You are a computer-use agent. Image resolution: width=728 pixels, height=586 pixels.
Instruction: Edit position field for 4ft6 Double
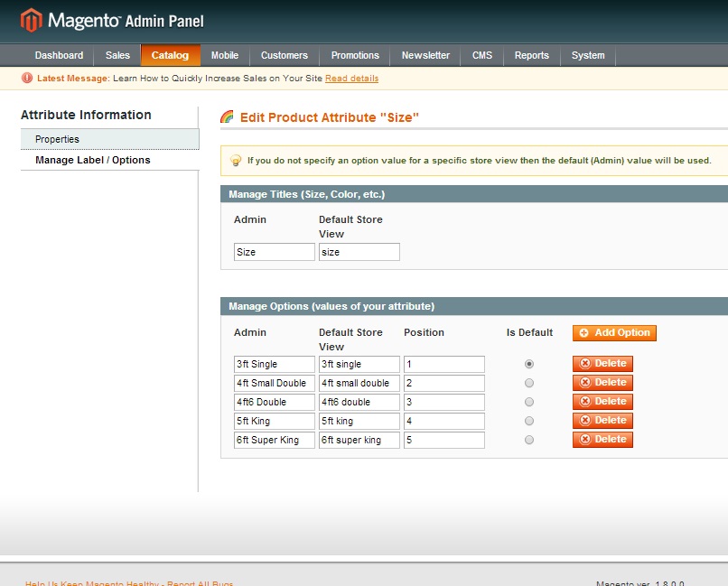[x=443, y=402]
